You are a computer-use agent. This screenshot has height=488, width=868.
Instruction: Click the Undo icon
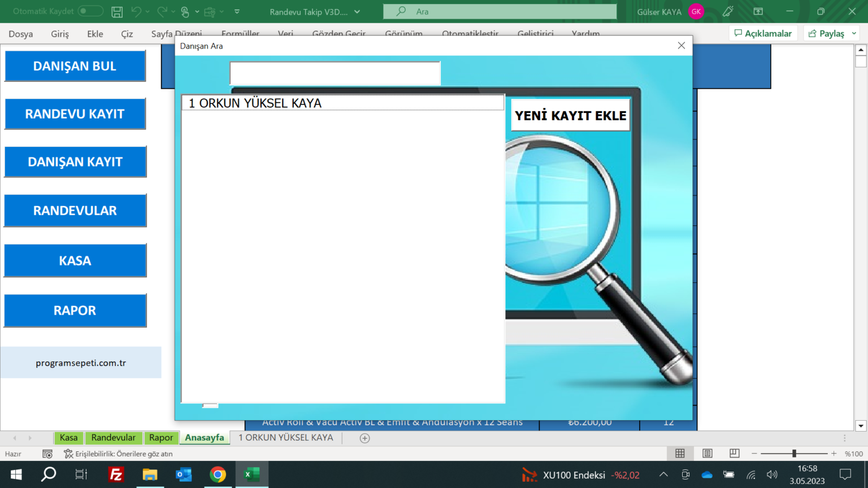click(137, 11)
